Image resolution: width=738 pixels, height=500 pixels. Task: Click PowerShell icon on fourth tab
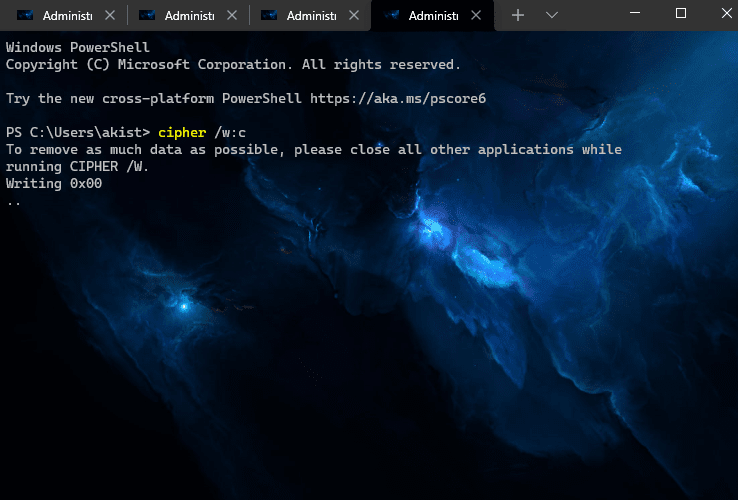(391, 16)
